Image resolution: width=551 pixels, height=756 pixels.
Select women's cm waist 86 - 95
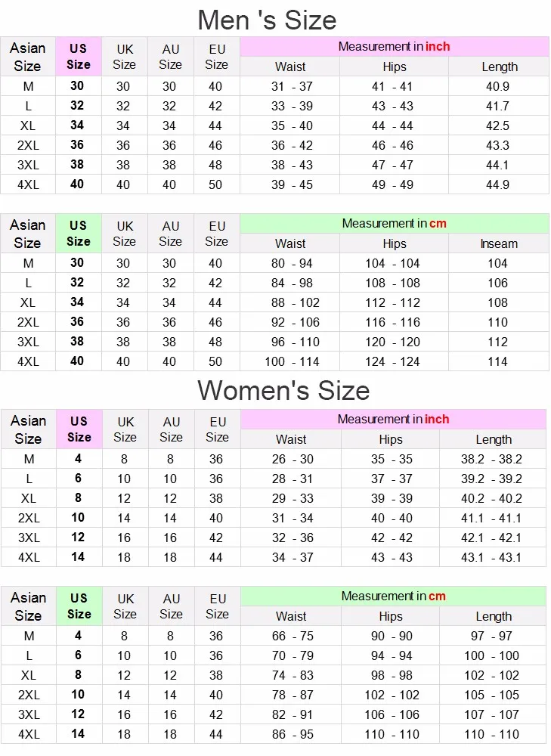pos(293,734)
